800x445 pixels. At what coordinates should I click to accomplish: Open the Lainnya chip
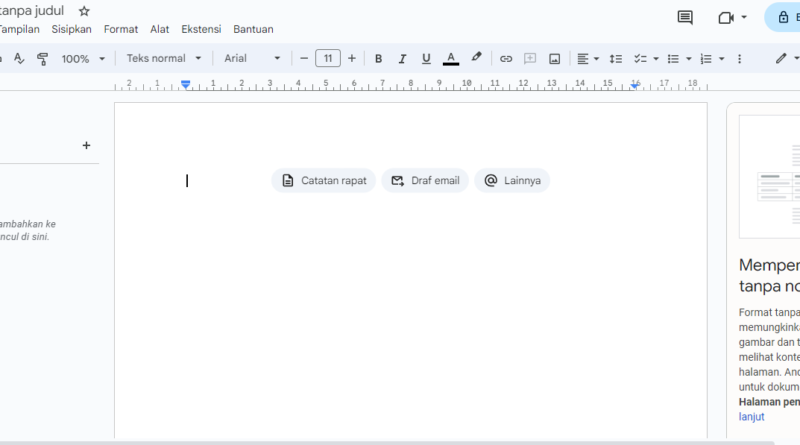(x=512, y=180)
